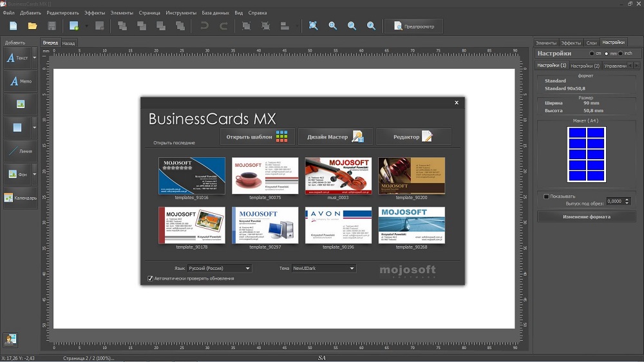Add a Memo text element
Screen dimensions: 644x362
(21, 81)
